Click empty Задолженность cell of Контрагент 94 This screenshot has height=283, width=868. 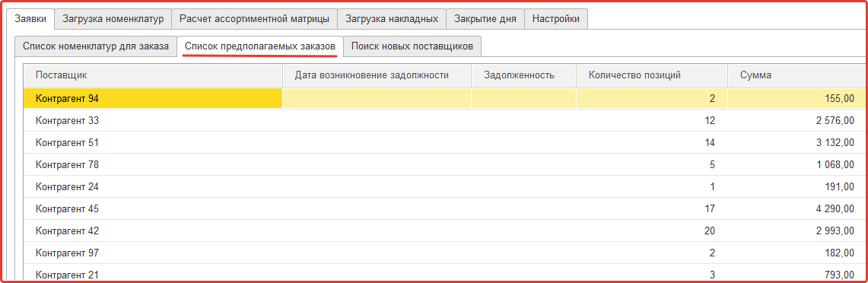pos(523,98)
